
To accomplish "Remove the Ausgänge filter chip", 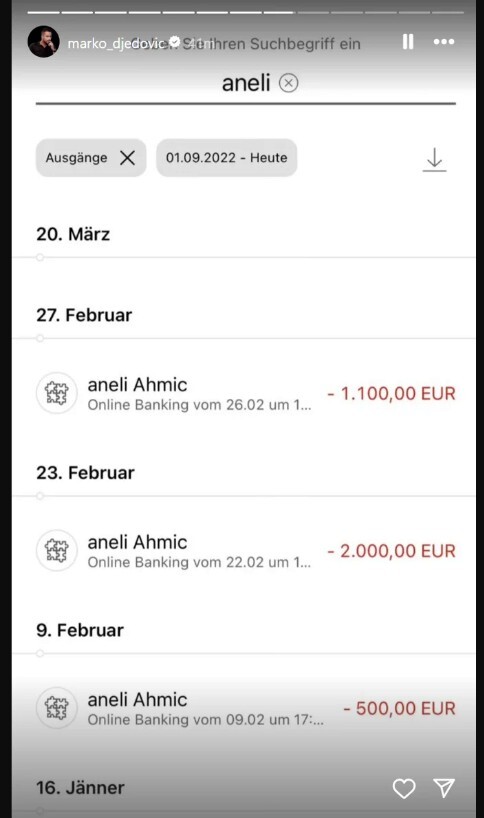I will tap(127, 158).
